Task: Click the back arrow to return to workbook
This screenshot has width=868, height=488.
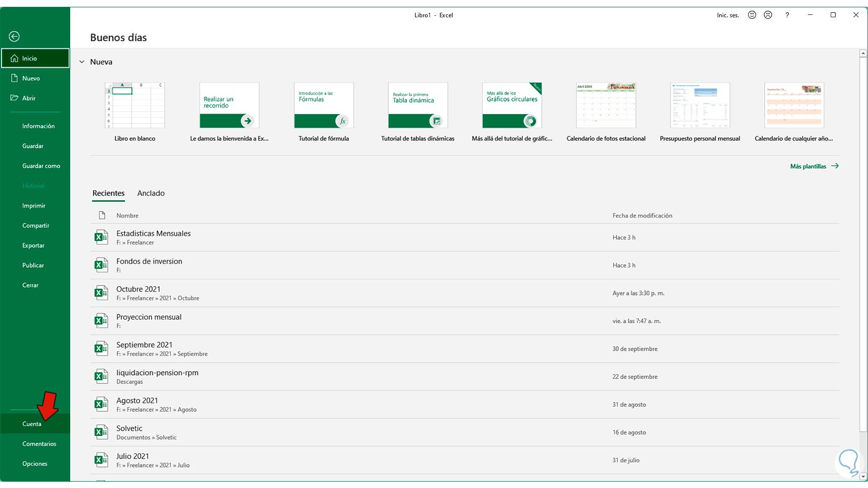Action: coord(14,36)
